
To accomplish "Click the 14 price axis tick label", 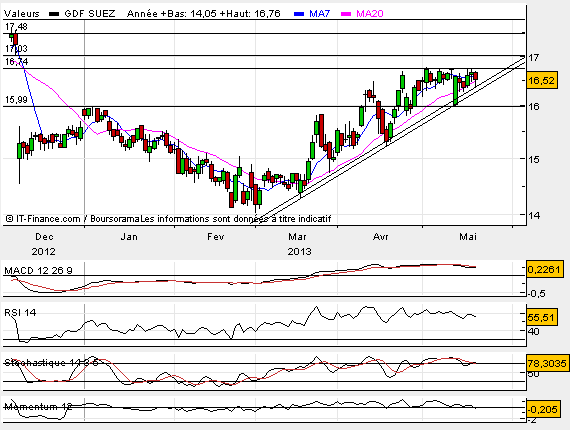I will coord(534,215).
